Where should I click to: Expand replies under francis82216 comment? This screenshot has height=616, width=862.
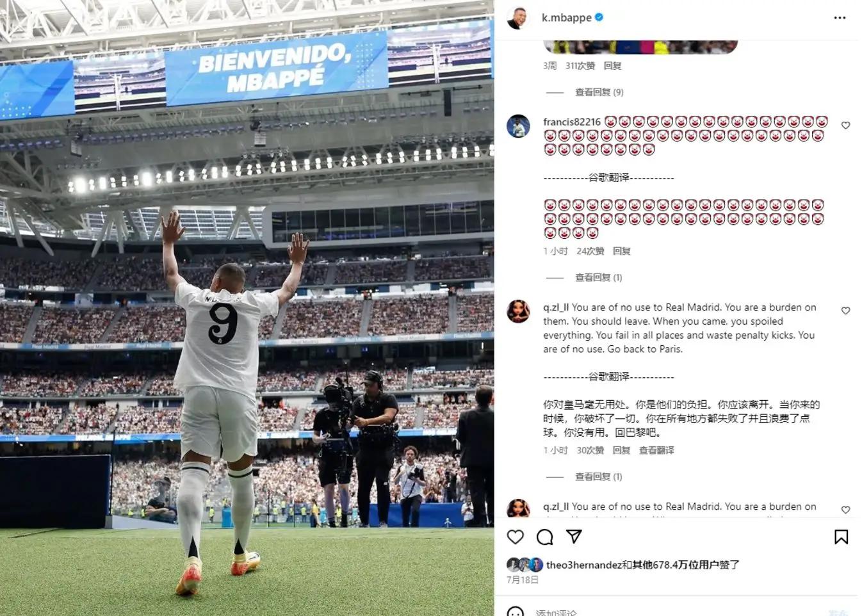[x=598, y=277]
